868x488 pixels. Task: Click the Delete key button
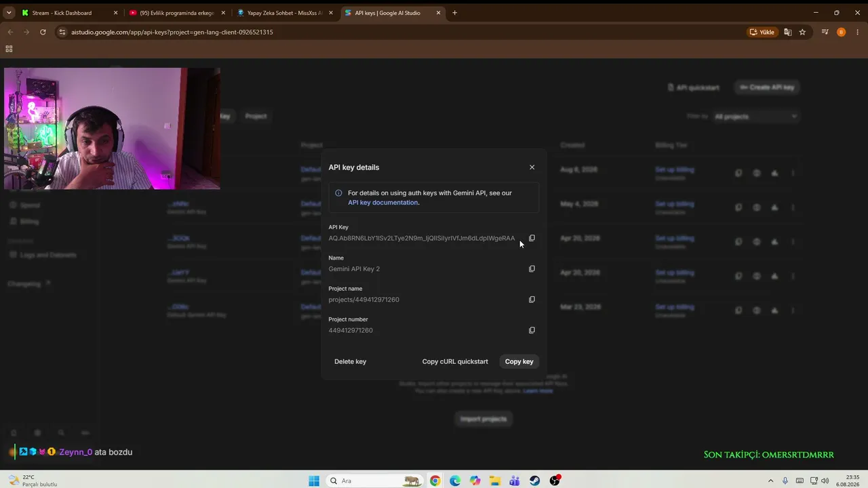point(350,361)
